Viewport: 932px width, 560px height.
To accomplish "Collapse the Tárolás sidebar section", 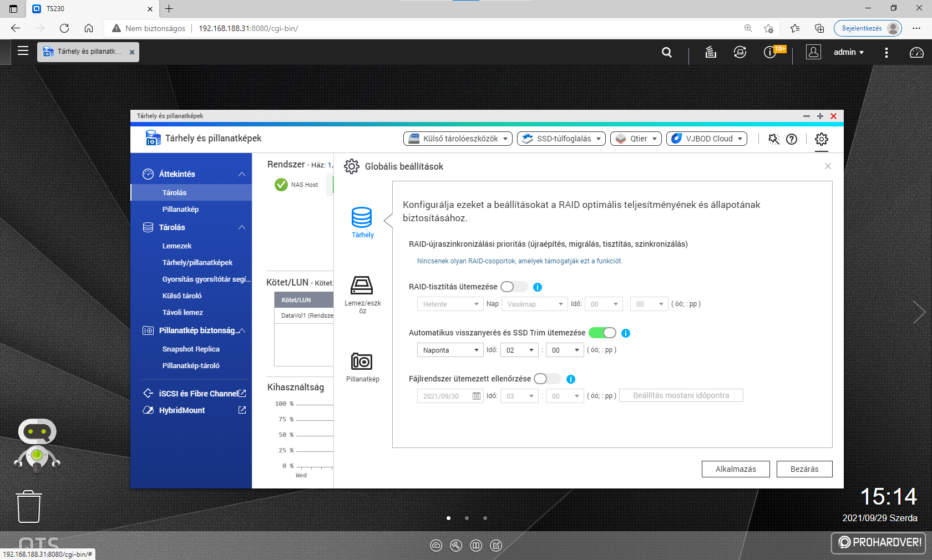I will pyautogui.click(x=242, y=227).
